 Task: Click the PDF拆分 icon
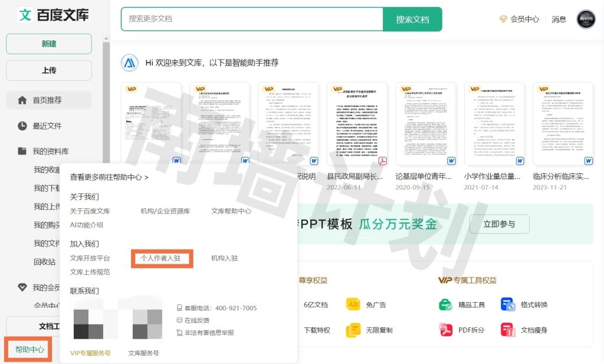point(446,330)
